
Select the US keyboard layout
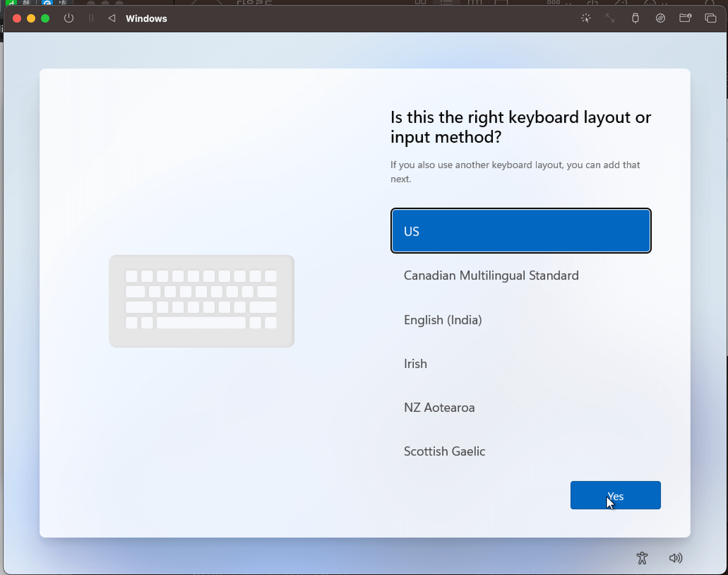click(x=521, y=231)
